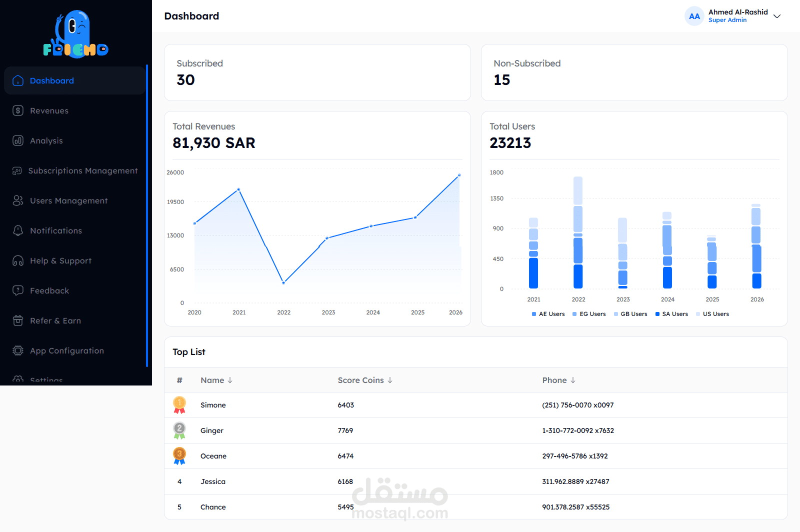Toggle SA Users legend color swatch
800x532 pixels.
pos(657,314)
